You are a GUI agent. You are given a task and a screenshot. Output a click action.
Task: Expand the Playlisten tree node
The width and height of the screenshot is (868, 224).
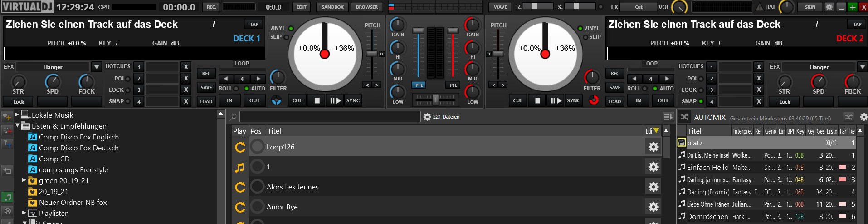[24, 213]
